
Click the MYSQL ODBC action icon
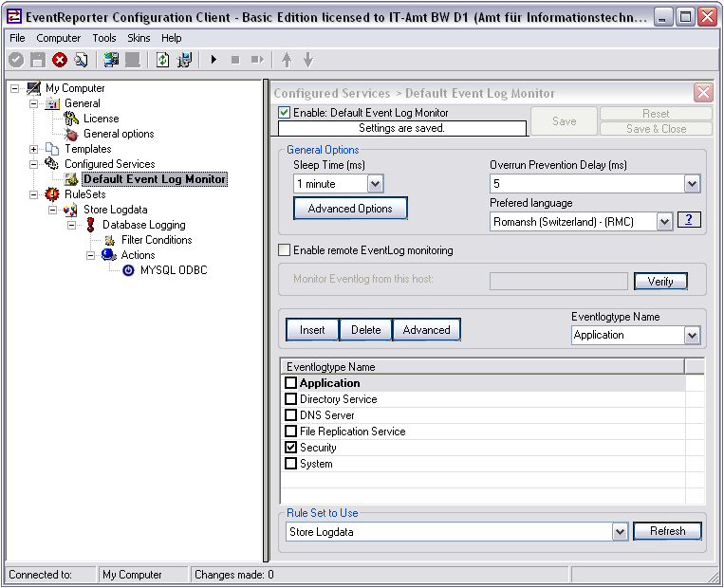[x=128, y=270]
